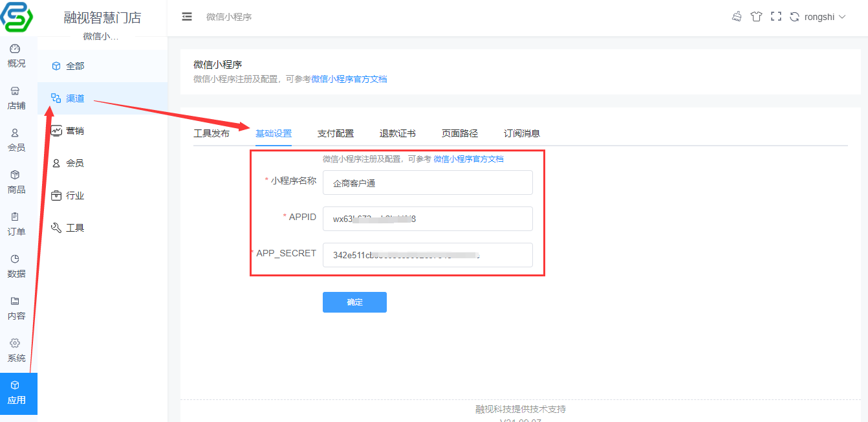Select 营销 marketing in the submenu
868x422 pixels.
[x=102, y=131]
